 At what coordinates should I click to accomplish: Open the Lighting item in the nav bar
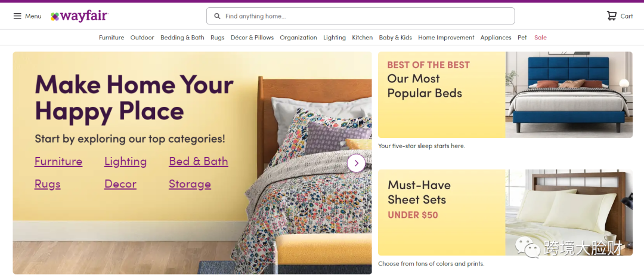pyautogui.click(x=335, y=38)
